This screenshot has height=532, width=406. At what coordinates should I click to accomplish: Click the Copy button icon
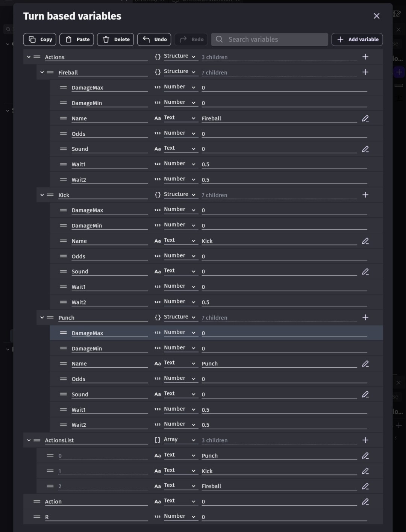coord(33,39)
